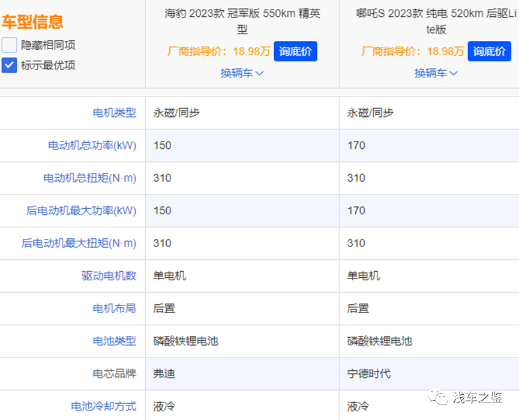Screen dimensions: 519x420
Task: Click the 哪吒S 2023款 纯电 520km model title
Action: coord(436,22)
